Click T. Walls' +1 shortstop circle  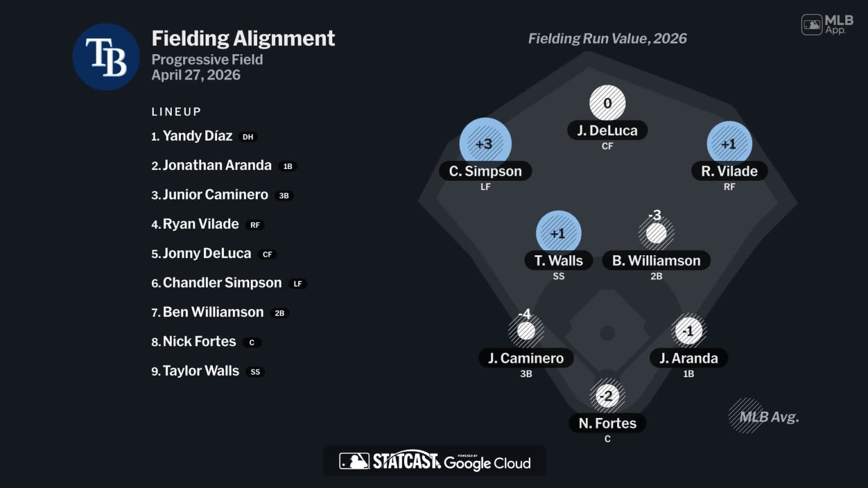[558, 233]
